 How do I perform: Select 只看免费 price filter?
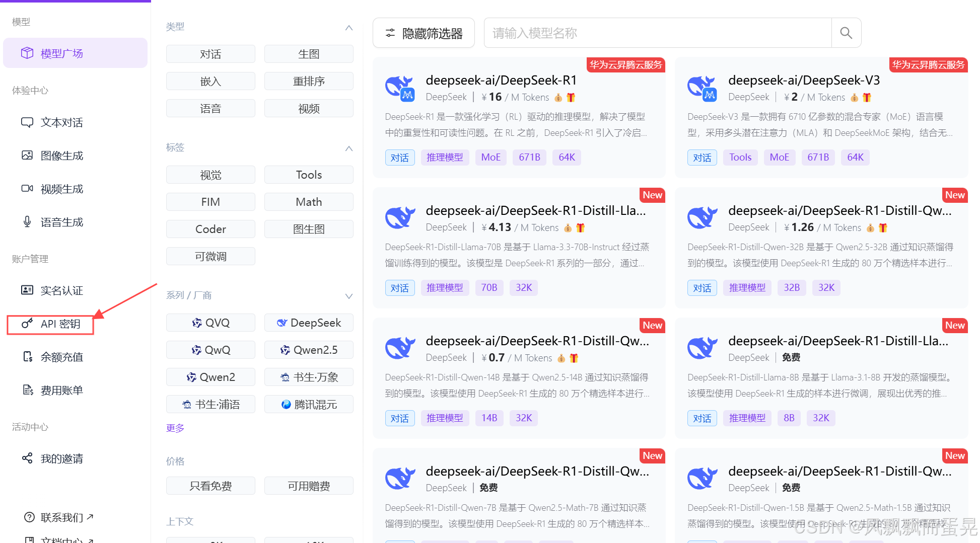pos(211,486)
